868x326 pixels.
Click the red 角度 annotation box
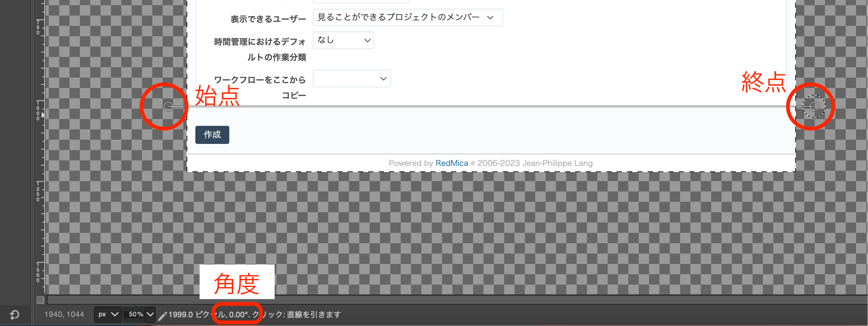click(237, 282)
